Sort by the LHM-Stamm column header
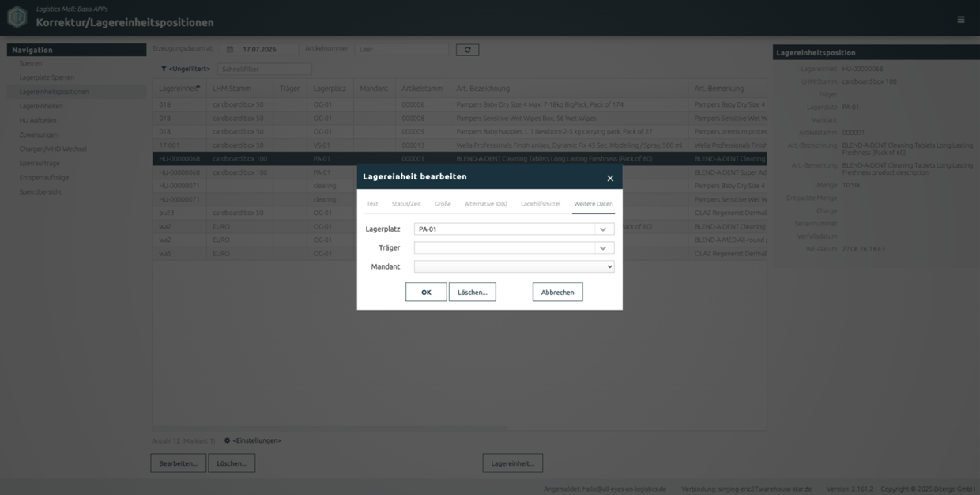 (240, 89)
